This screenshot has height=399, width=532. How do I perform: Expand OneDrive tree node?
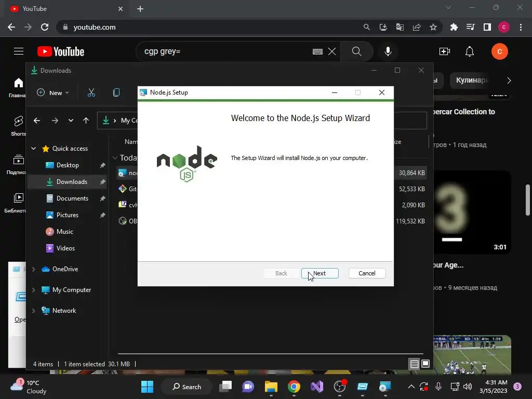34,269
